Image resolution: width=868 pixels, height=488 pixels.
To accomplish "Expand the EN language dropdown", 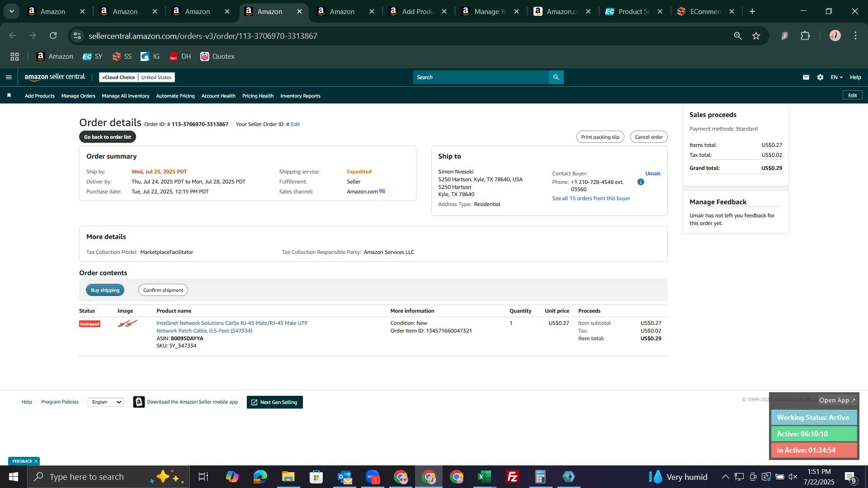I will click(x=836, y=77).
